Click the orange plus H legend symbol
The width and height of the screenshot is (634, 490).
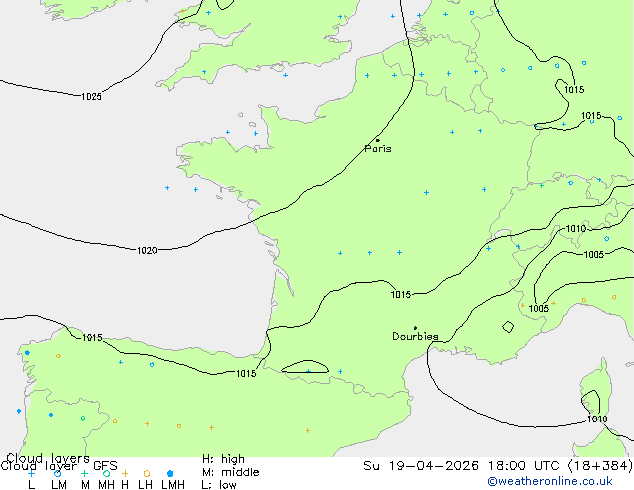[x=125, y=473]
